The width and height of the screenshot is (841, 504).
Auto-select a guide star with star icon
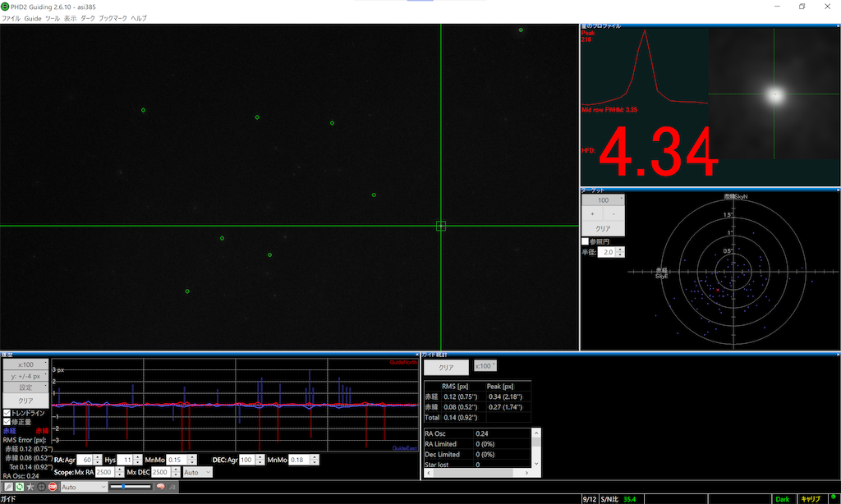click(x=30, y=487)
